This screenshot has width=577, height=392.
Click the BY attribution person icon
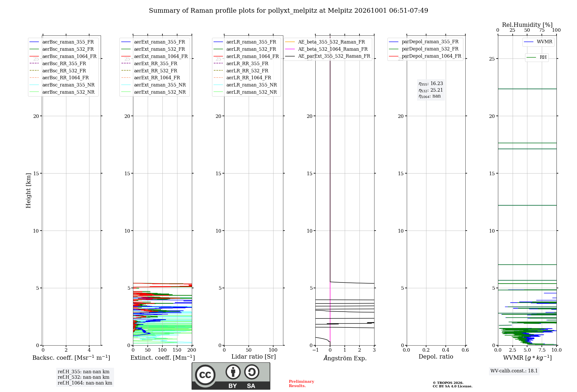(233, 372)
